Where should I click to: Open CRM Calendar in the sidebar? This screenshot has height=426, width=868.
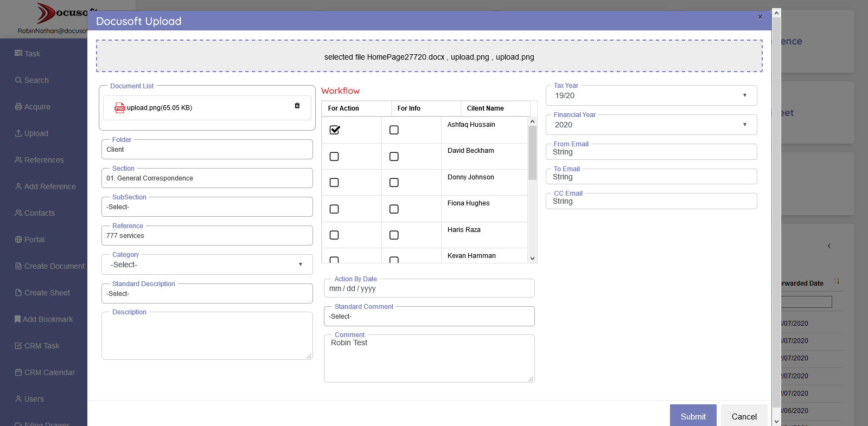44,372
